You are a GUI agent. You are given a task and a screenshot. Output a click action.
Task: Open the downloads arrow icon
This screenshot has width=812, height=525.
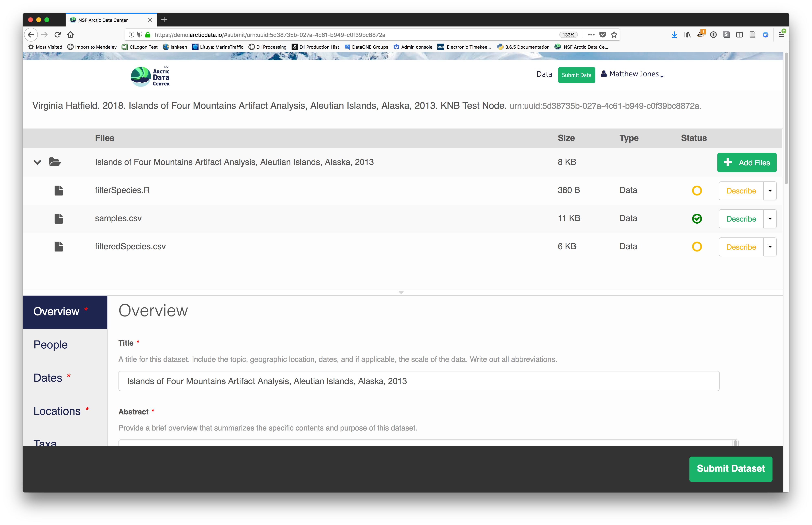coord(674,34)
